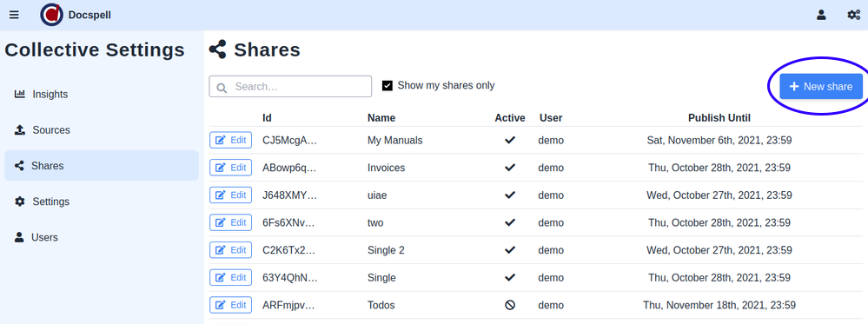Edit the Single 2 share
Image resolution: width=868 pixels, height=324 pixels.
[x=231, y=250]
